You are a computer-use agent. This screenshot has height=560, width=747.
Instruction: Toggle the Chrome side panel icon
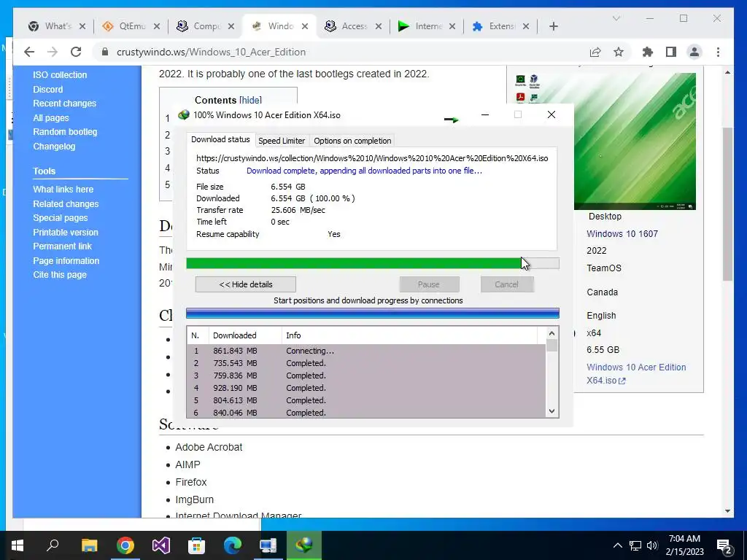[x=671, y=52]
